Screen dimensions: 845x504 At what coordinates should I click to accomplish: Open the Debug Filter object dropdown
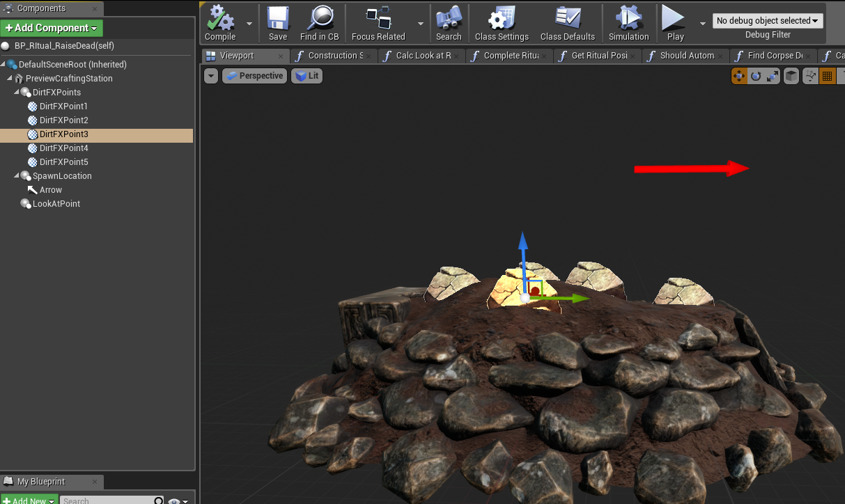pos(767,21)
